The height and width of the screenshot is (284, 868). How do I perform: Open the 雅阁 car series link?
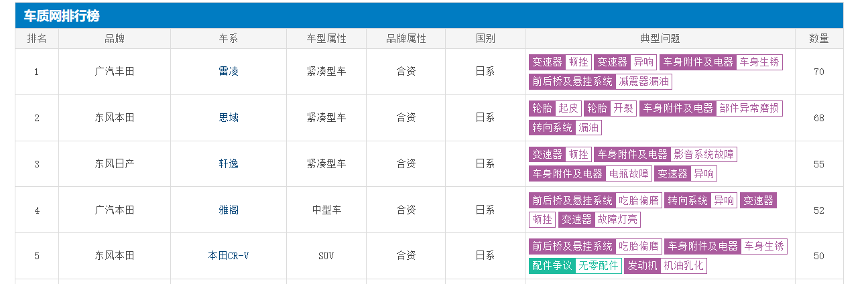click(x=229, y=210)
